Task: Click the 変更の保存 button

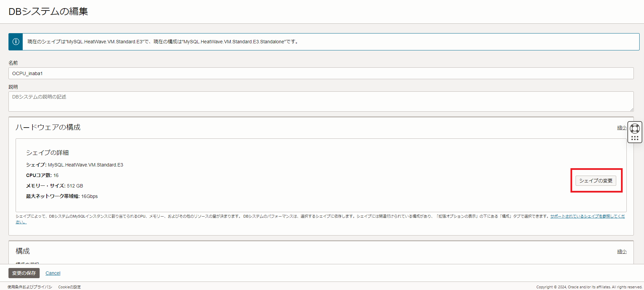Action: click(x=24, y=273)
